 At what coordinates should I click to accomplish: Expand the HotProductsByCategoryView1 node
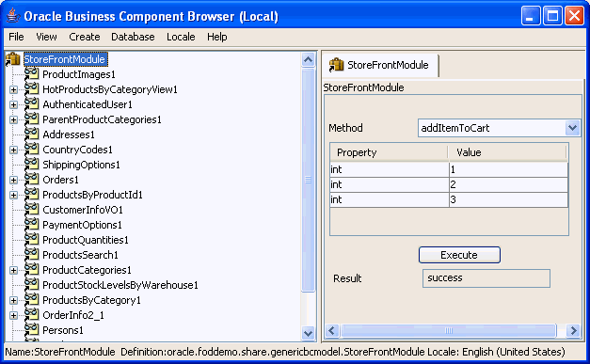(x=13, y=89)
